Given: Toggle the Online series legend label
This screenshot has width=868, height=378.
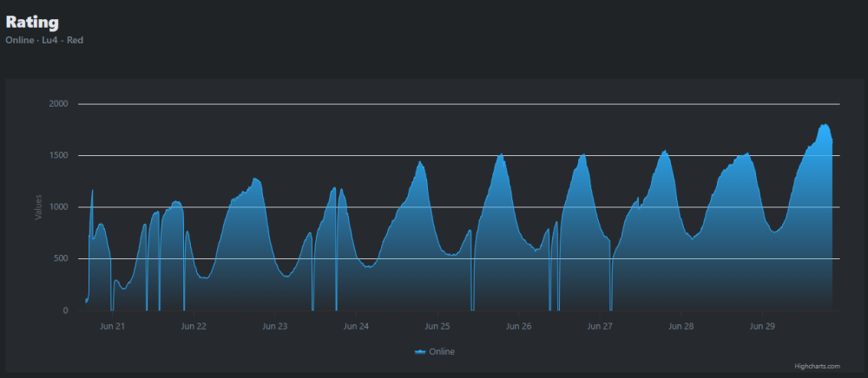Looking at the screenshot, I should [443, 352].
